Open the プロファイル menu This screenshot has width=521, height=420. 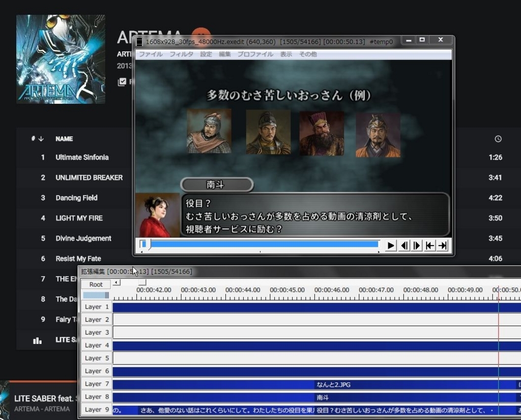click(255, 54)
